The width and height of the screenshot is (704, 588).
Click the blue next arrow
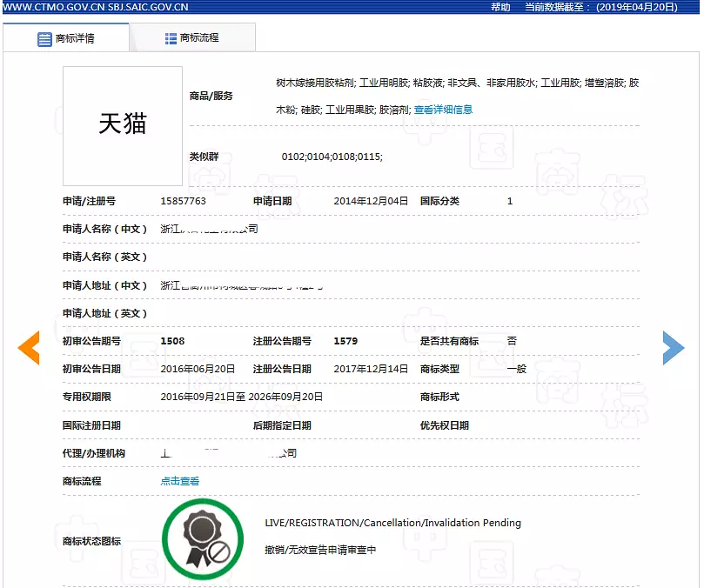(x=674, y=348)
